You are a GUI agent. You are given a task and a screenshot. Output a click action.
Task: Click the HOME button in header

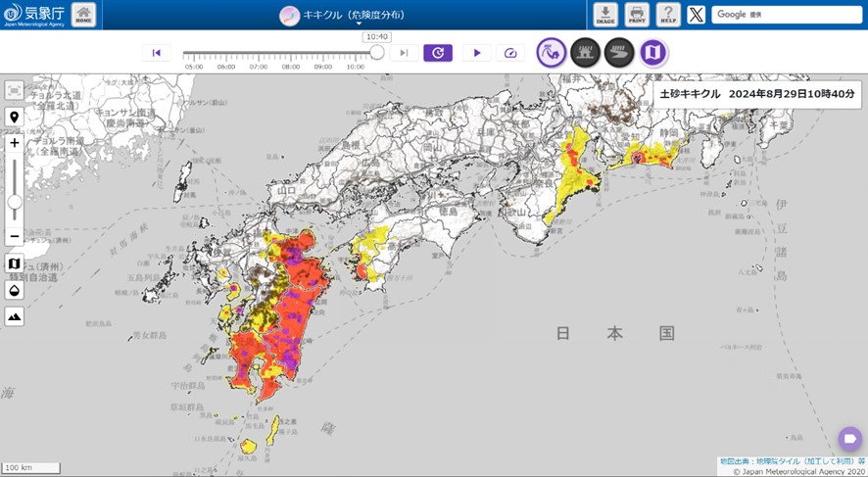(84, 15)
